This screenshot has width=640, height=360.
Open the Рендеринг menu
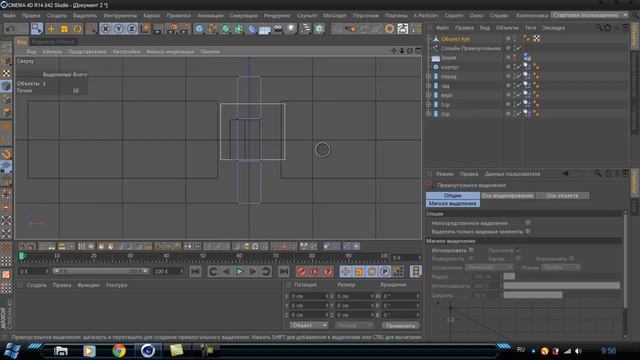click(x=277, y=16)
